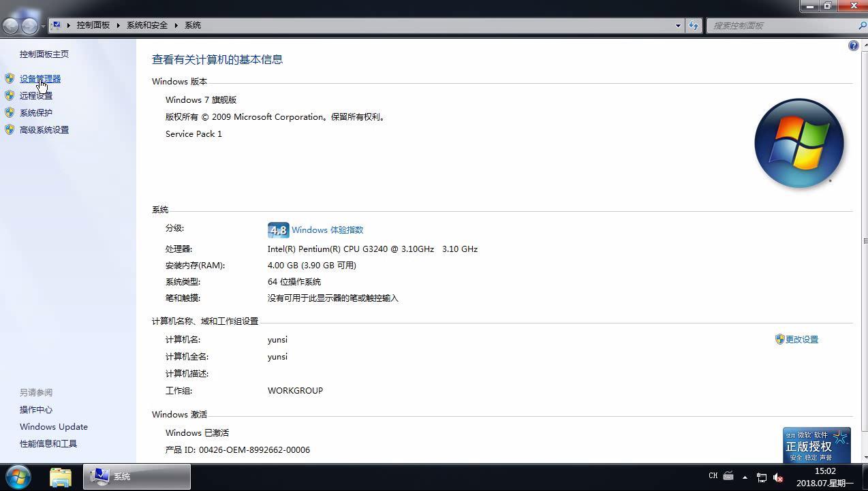Click the keyboard IME icon in tray
Viewport: 868px width, 491px height.
728,476
